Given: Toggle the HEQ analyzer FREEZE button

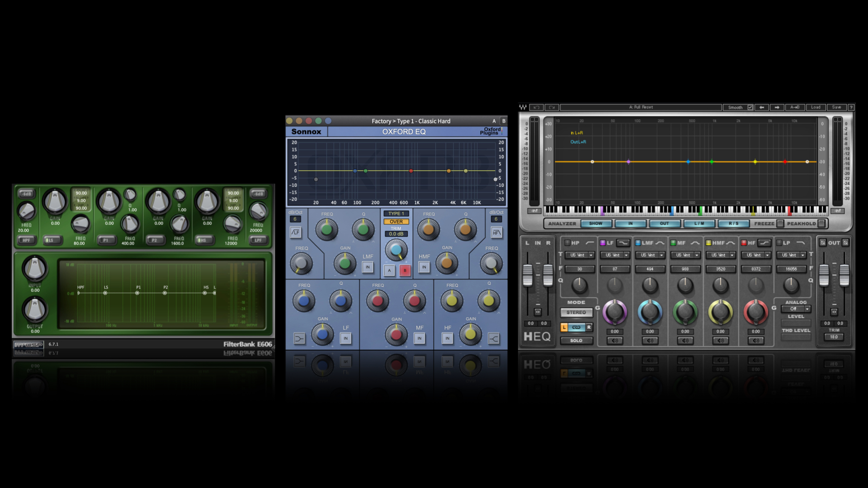Looking at the screenshot, I should click(x=780, y=223).
